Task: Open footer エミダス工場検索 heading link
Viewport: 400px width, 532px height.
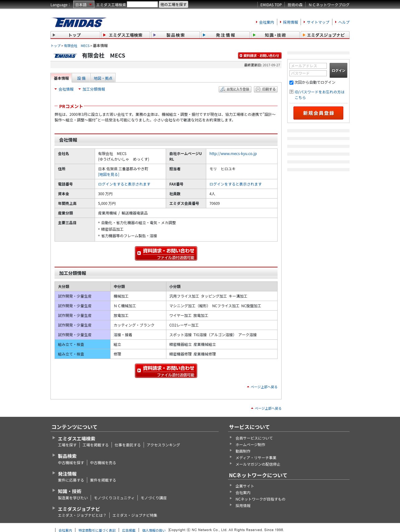Action: coord(77,439)
